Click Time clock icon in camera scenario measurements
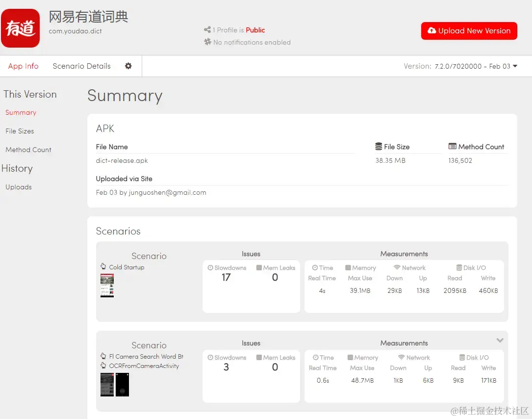Viewport: 532px width, 419px height. click(316, 357)
